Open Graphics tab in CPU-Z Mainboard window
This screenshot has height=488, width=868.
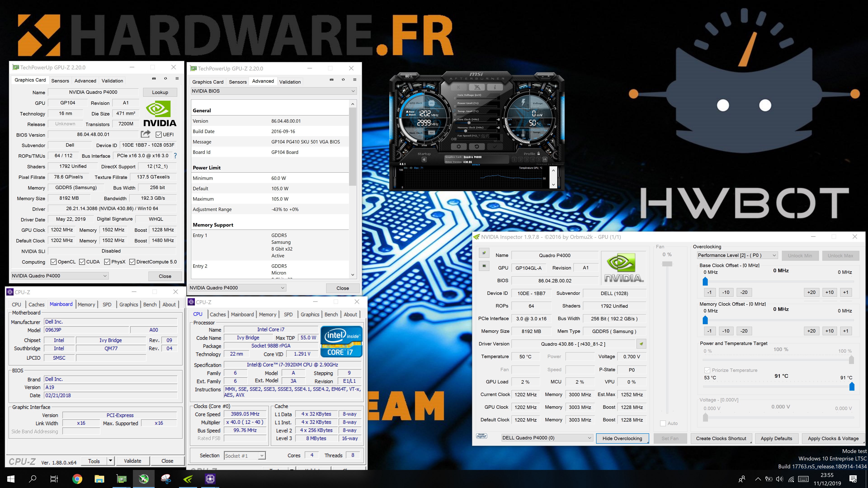[x=129, y=305]
